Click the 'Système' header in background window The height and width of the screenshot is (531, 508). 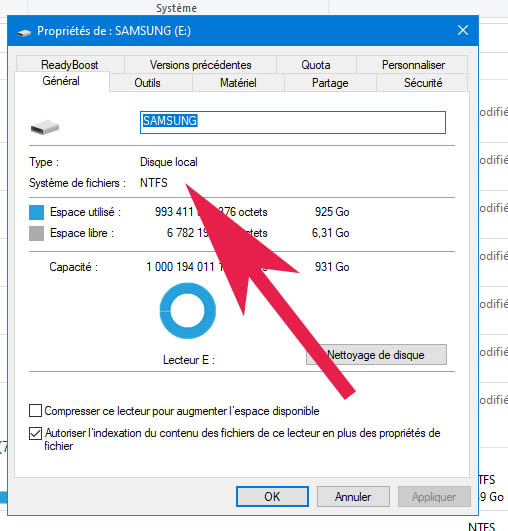point(176,8)
